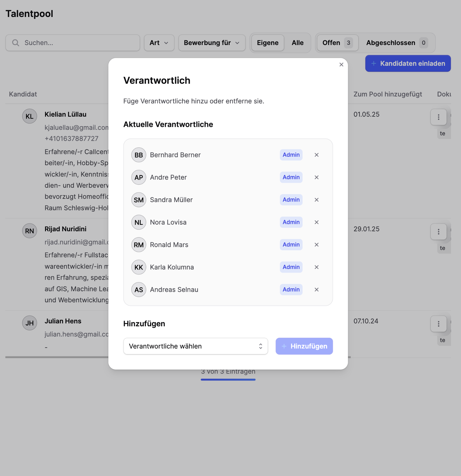Remove Nora Lovisa using X icon

316,223
